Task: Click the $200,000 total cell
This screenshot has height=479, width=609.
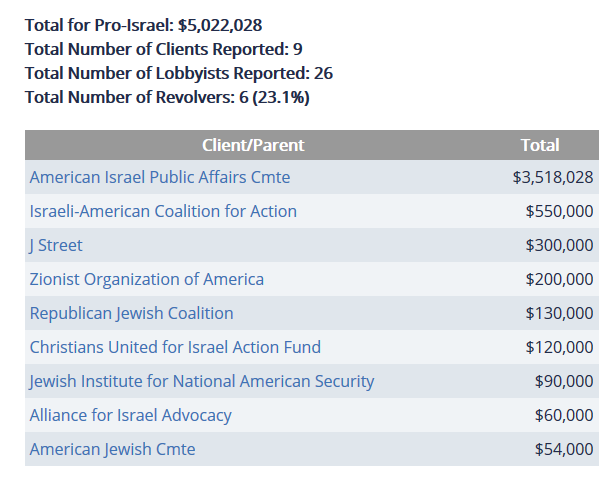Action: (559, 279)
